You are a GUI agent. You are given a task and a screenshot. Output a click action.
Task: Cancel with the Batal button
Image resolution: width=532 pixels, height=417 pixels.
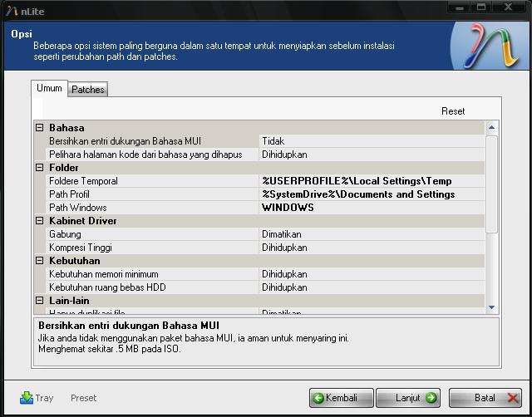[485, 398]
